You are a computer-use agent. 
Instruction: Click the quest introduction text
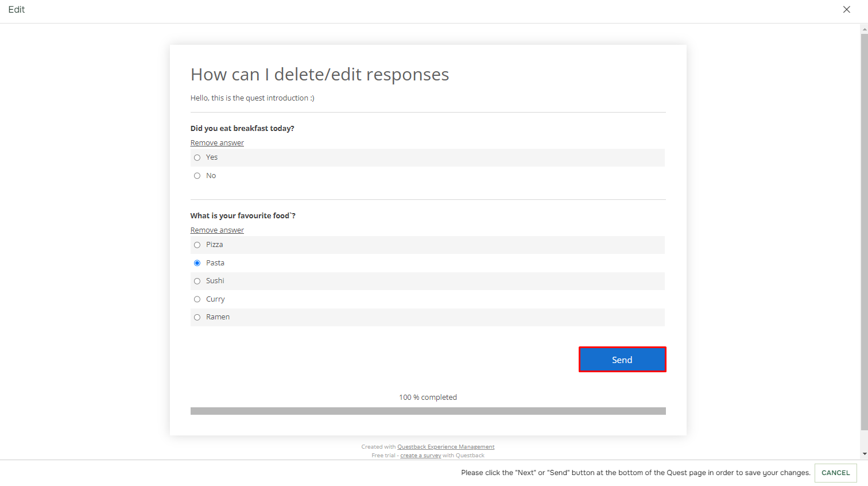[x=253, y=98]
